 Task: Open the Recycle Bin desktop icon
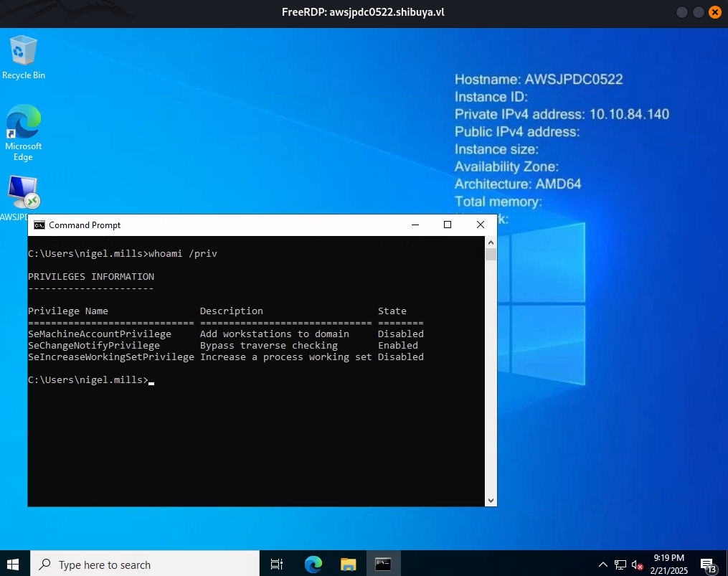23,57
